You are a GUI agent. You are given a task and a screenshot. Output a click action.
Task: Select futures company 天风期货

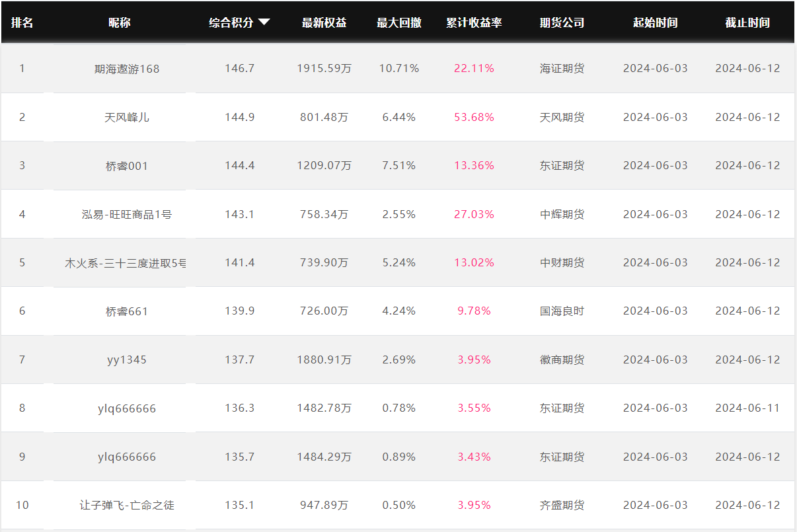[x=562, y=117]
